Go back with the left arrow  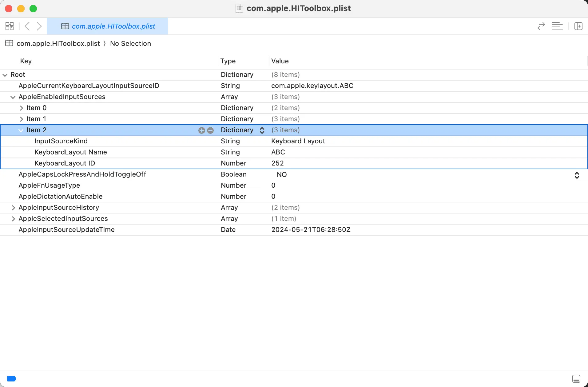pos(27,26)
